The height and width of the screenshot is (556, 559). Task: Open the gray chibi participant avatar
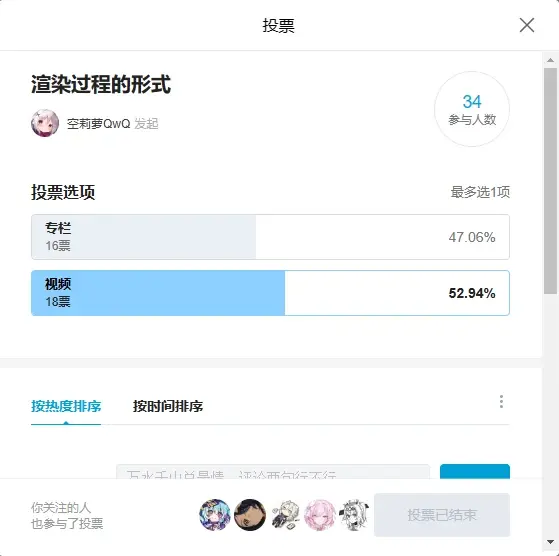pyautogui.click(x=284, y=515)
